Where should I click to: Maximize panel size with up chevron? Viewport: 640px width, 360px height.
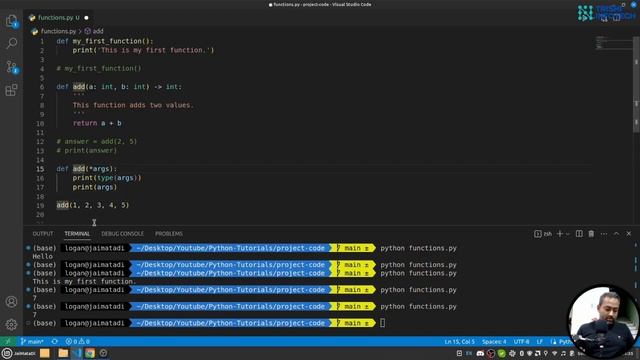click(x=616, y=233)
